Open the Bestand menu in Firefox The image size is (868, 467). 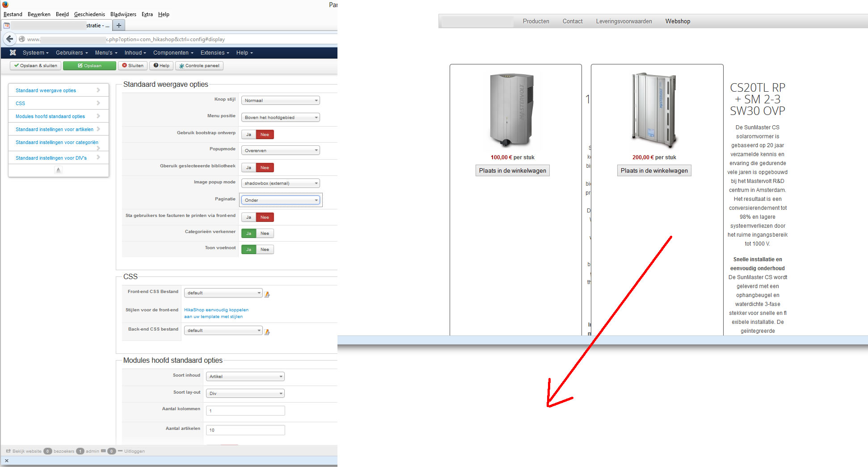[13, 14]
